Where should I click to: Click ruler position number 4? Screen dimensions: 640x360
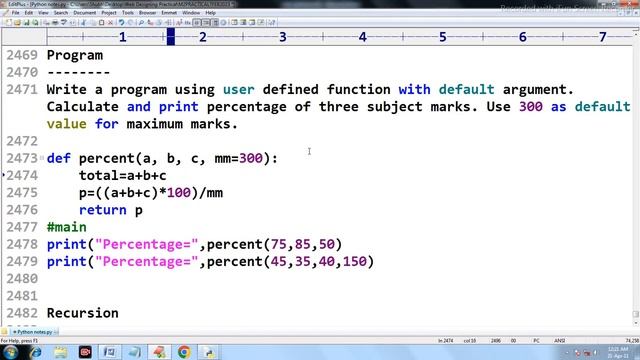(362, 37)
